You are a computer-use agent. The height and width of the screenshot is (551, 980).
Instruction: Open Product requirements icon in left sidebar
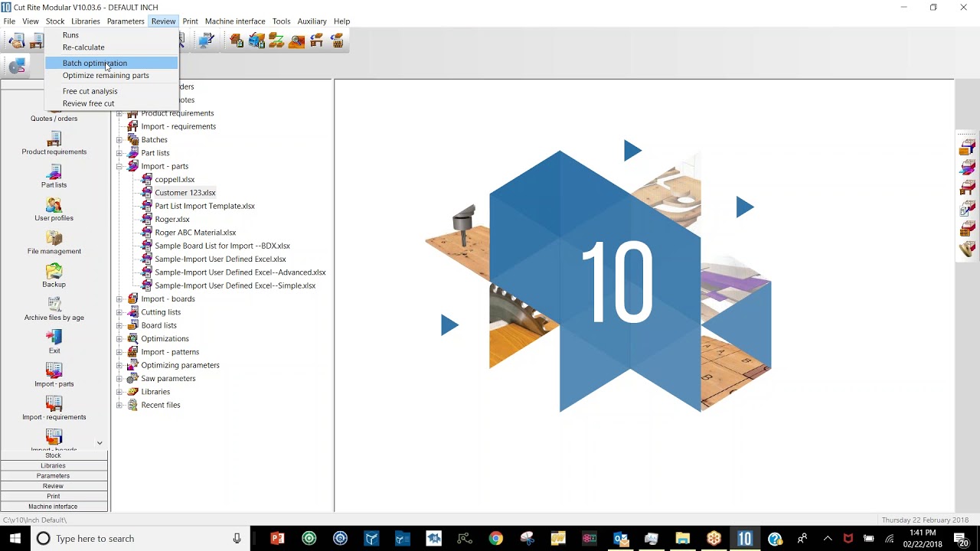coord(54,139)
